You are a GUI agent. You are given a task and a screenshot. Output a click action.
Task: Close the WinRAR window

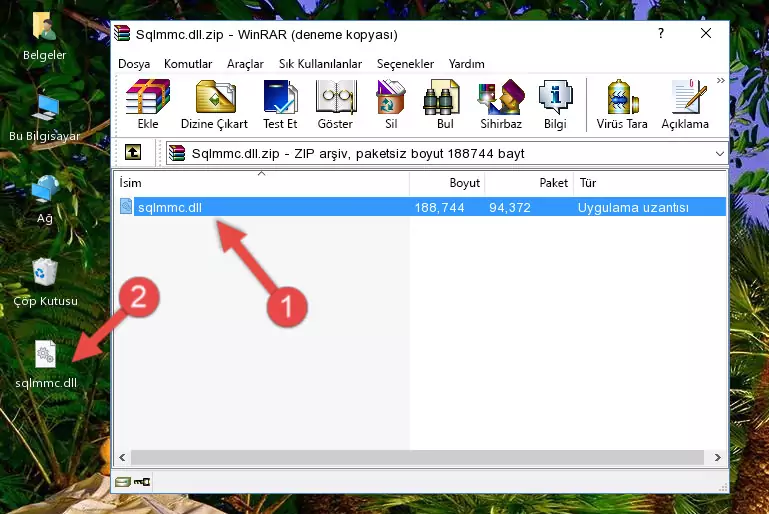[706, 33]
